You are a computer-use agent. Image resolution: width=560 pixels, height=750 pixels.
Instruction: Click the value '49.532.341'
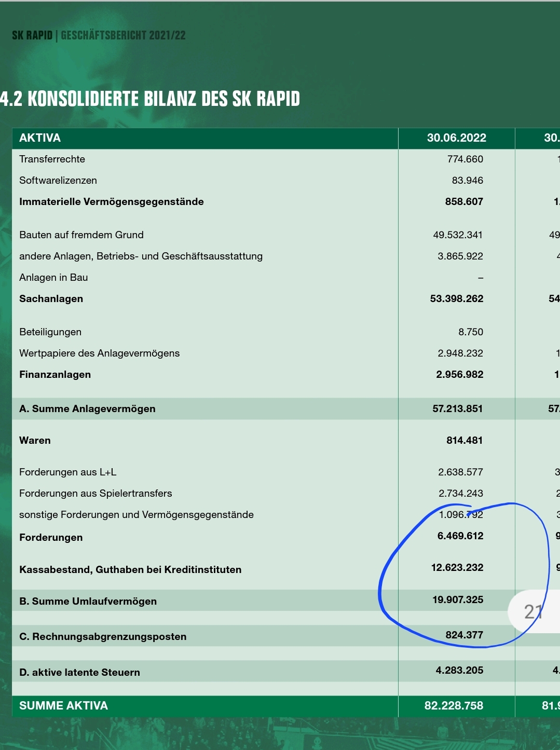(x=458, y=235)
